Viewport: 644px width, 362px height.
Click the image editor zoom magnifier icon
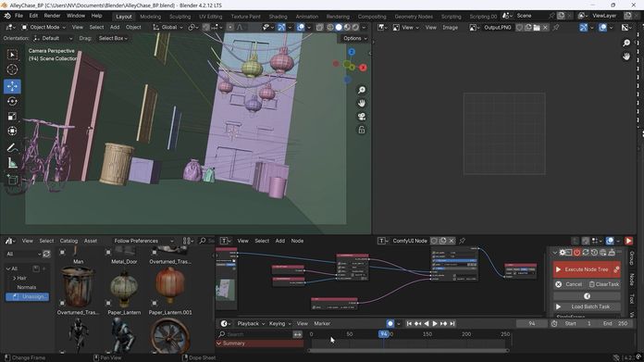(x=626, y=43)
